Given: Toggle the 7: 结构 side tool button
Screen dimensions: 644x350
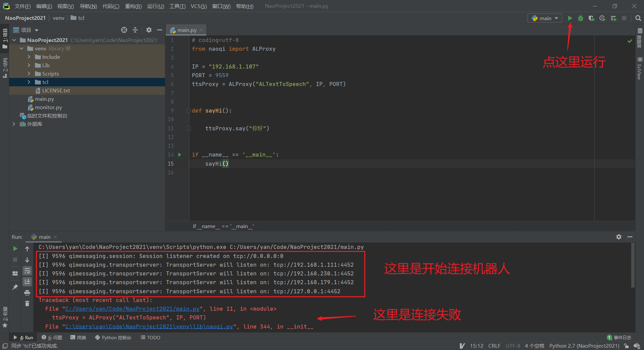Looking at the screenshot, I should (x=5, y=68).
